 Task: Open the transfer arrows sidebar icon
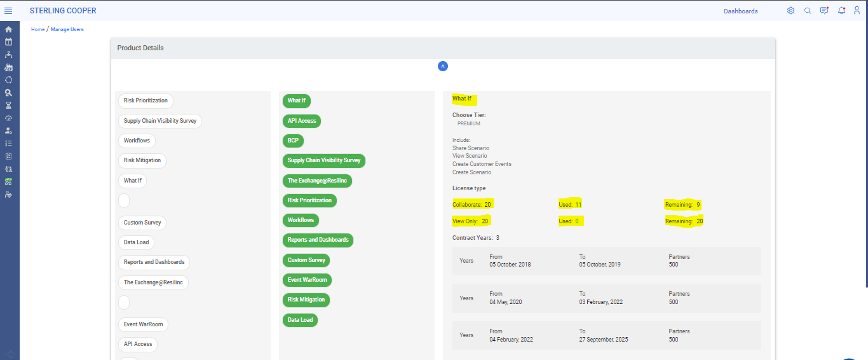pos(8,169)
